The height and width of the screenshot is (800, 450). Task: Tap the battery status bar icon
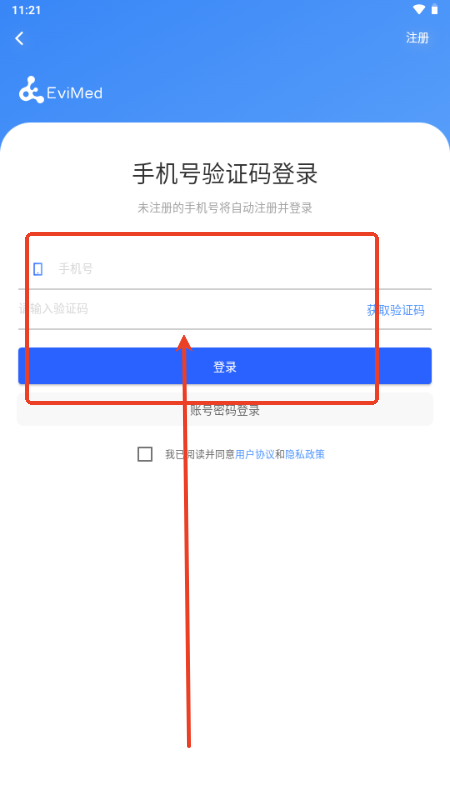435,9
